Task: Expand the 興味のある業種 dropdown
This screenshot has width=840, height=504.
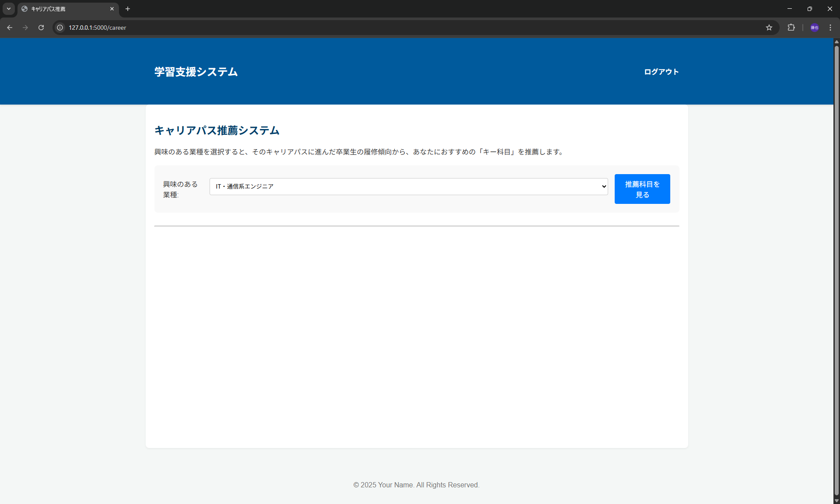Action: click(x=408, y=186)
